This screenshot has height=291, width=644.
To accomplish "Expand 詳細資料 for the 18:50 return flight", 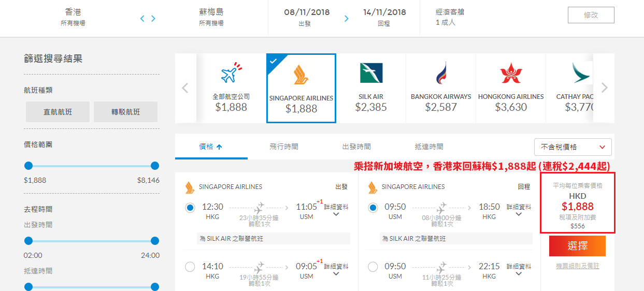I will pos(519,210).
